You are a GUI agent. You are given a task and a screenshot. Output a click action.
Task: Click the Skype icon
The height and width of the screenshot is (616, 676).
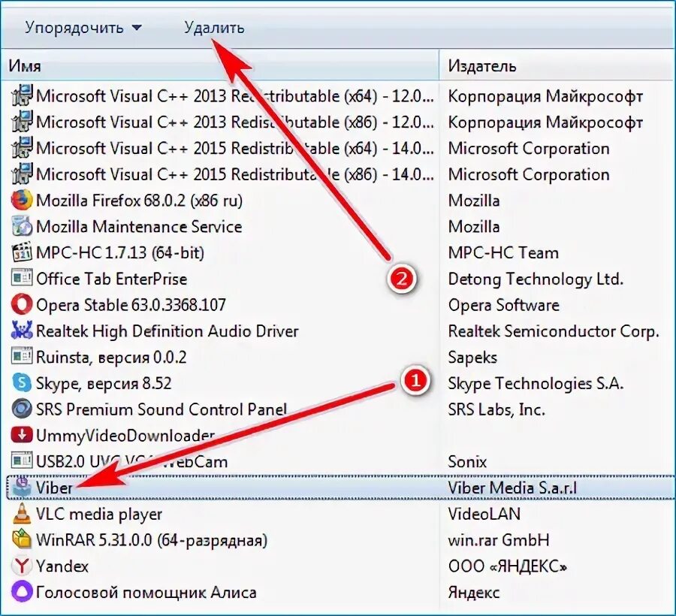(x=22, y=383)
